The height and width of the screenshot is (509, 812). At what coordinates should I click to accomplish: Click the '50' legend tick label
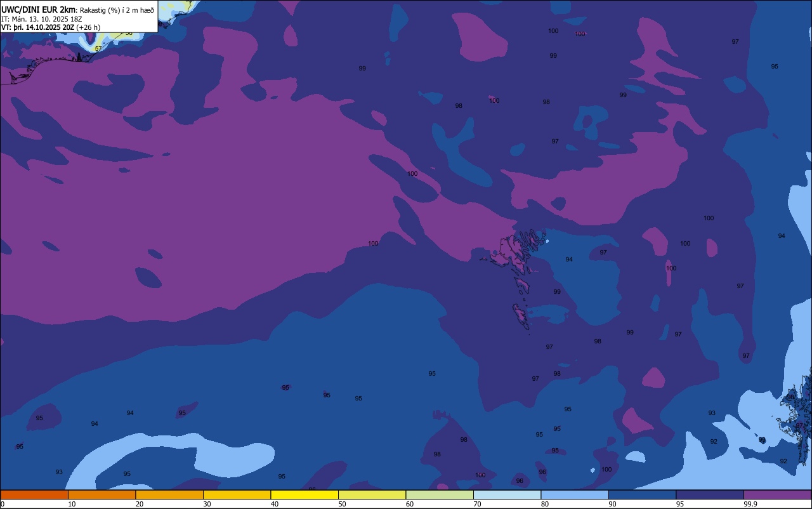342,504
